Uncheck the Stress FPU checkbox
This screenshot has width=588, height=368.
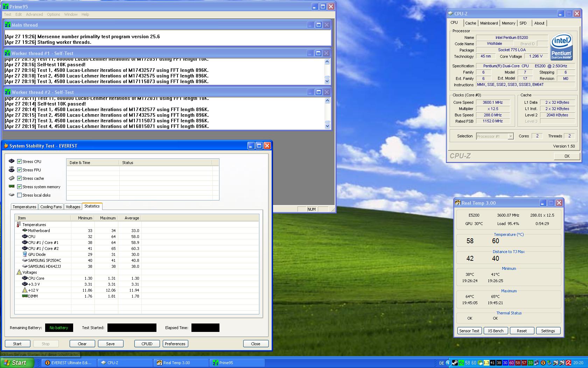[20, 170]
